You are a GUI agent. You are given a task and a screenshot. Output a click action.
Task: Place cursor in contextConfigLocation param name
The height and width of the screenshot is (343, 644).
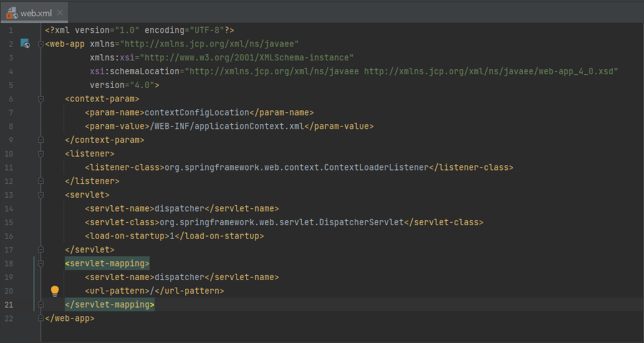click(x=197, y=113)
